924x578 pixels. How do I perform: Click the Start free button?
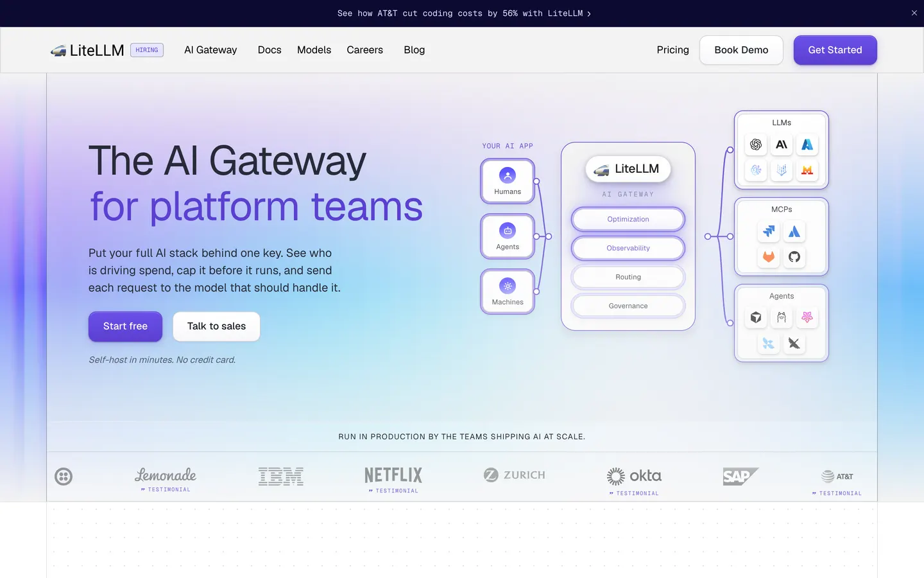tap(125, 326)
